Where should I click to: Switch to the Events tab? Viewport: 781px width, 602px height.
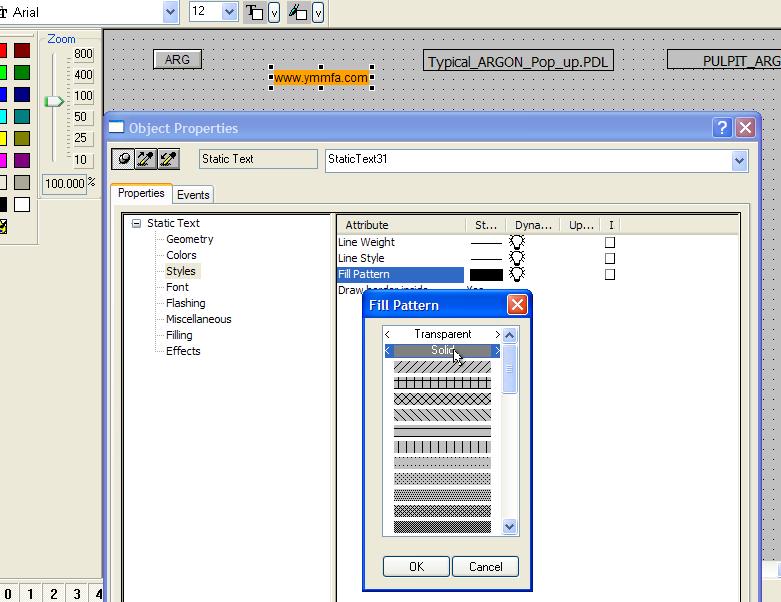[x=193, y=195]
